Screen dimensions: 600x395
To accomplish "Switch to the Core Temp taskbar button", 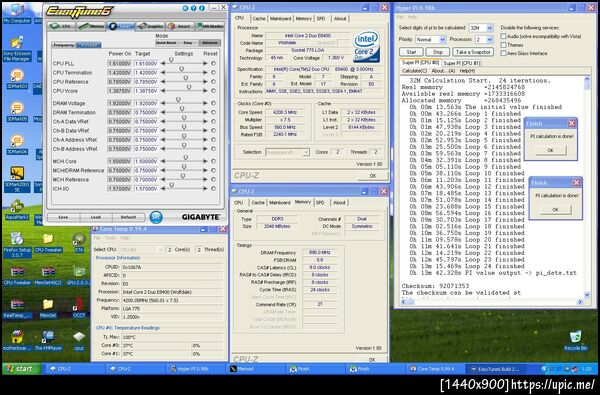I will [434, 369].
